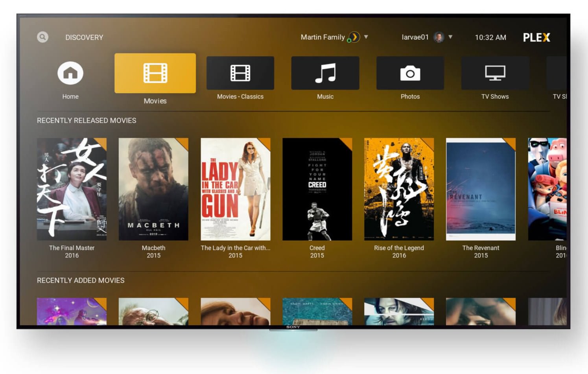
Task: Open the Movies - Classics library
Action: pyautogui.click(x=240, y=73)
